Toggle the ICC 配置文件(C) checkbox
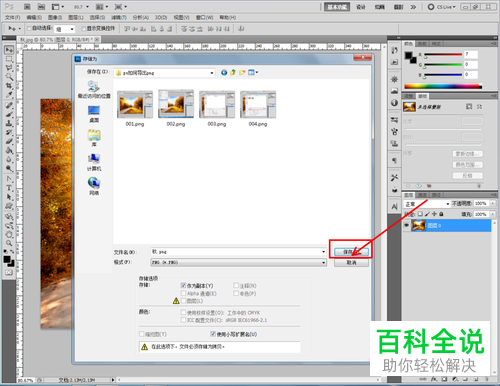This screenshot has width=500, height=386. pyautogui.click(x=183, y=320)
